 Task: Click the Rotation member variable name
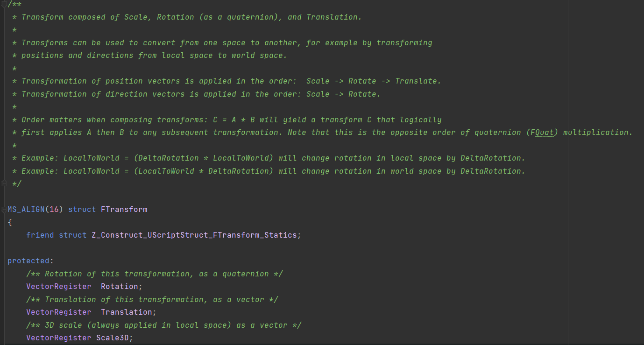click(119, 287)
